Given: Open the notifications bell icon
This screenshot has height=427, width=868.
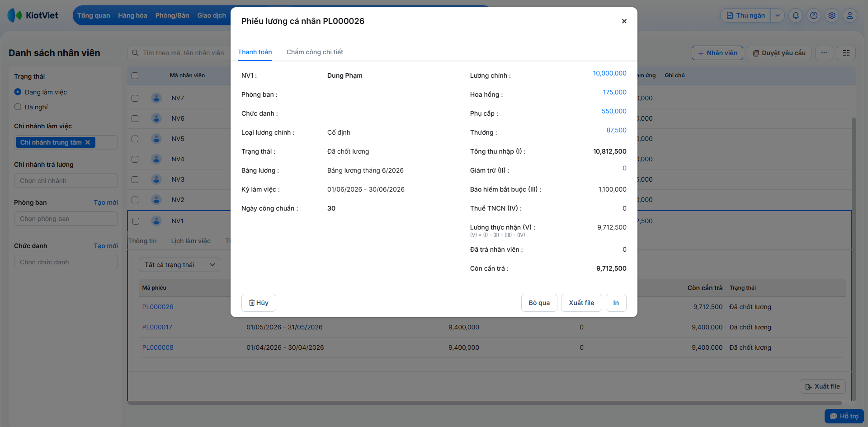Looking at the screenshot, I should [796, 15].
